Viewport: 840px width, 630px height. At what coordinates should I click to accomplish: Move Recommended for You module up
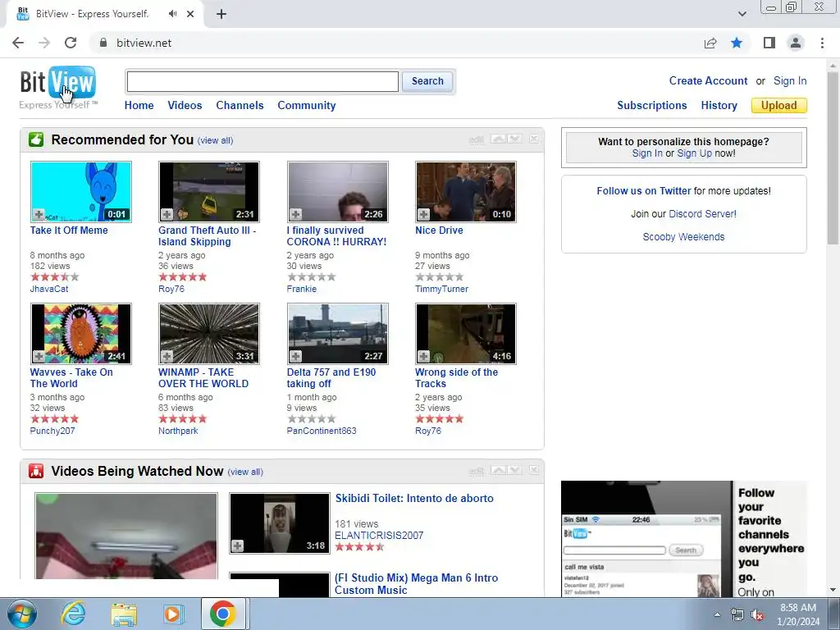499,139
